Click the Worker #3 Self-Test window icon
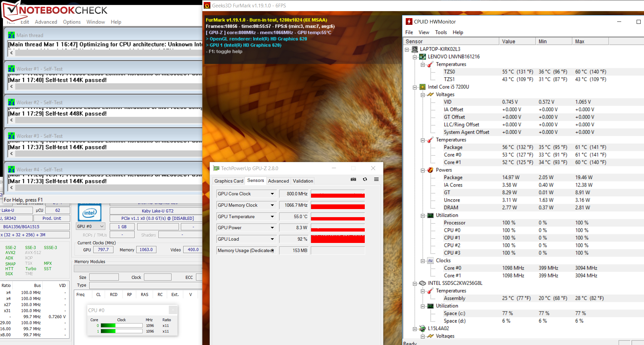Viewport: 644px width, 345px height. tap(11, 136)
